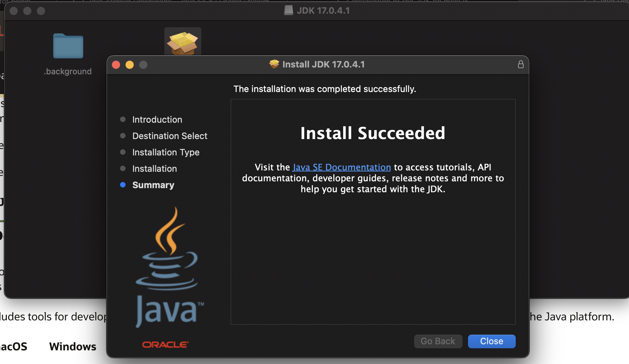Click the greyed Go Back button
Image resolution: width=629 pixels, height=364 pixels.
click(x=438, y=341)
